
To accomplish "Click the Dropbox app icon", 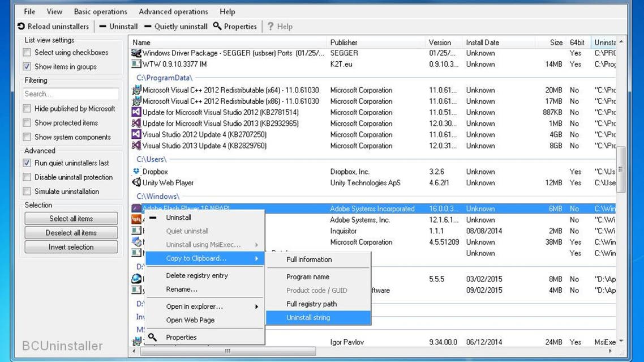I will pos(136,172).
